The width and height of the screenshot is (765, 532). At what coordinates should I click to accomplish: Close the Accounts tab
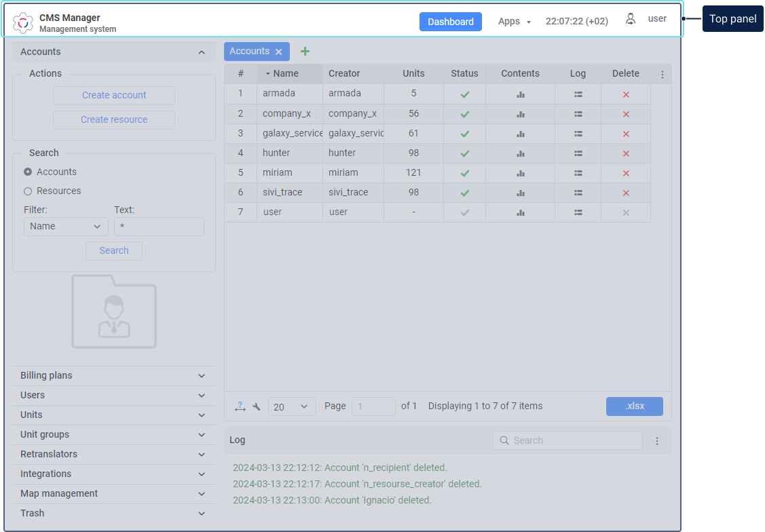(x=278, y=52)
